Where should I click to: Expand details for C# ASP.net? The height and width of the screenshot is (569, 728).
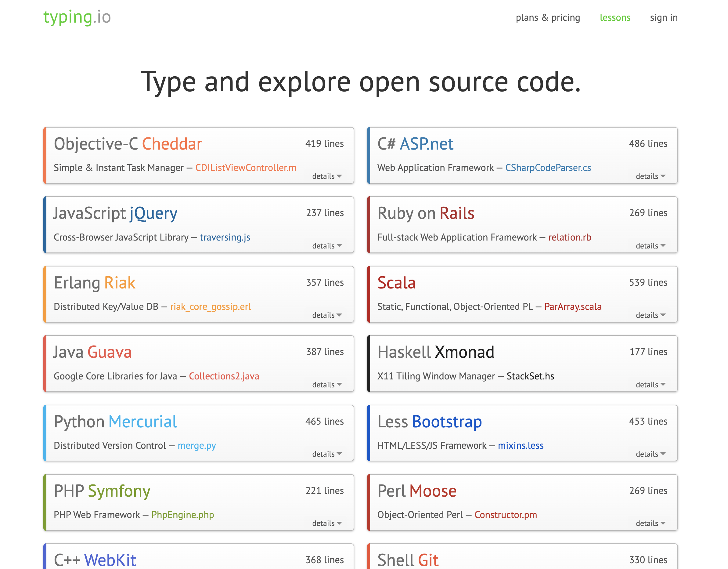coord(651,176)
